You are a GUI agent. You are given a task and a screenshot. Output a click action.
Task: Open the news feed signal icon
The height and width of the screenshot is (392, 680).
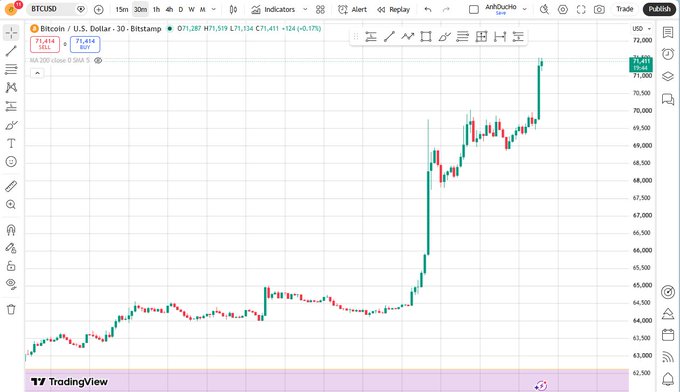(x=668, y=357)
